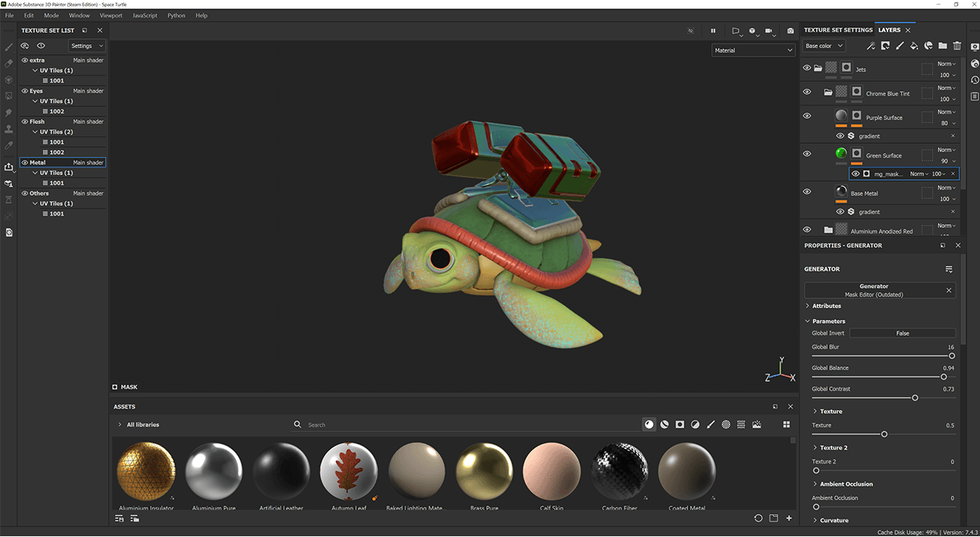Filter assets by brushes icon
The height and width of the screenshot is (537, 980).
point(710,425)
